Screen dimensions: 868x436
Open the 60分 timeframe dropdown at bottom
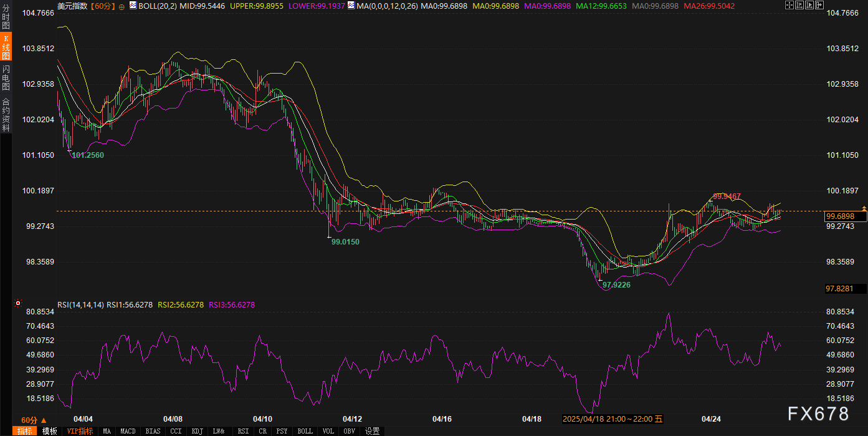pyautogui.click(x=34, y=420)
